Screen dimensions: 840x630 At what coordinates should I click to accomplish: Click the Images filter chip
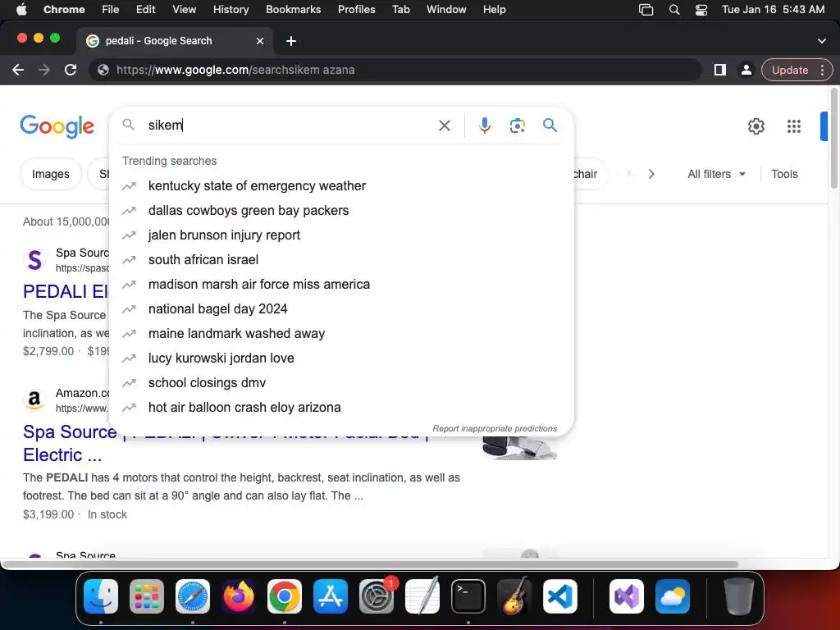(x=50, y=174)
